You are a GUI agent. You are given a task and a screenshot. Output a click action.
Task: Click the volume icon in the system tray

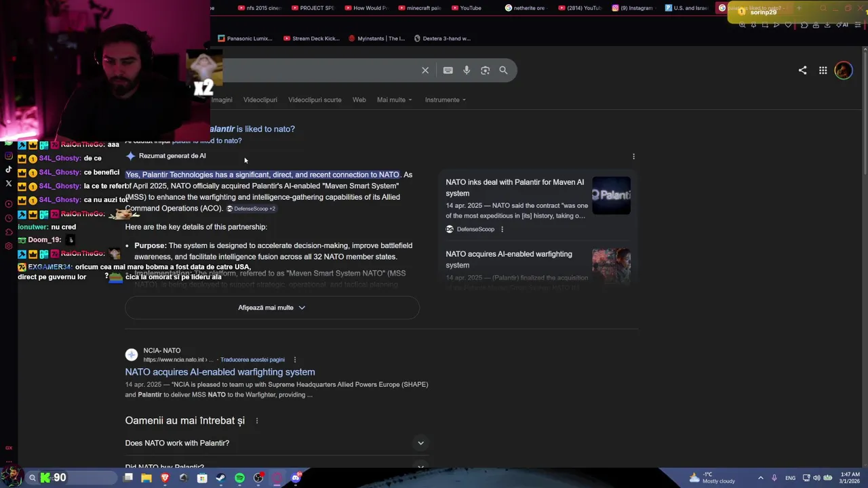point(816,478)
